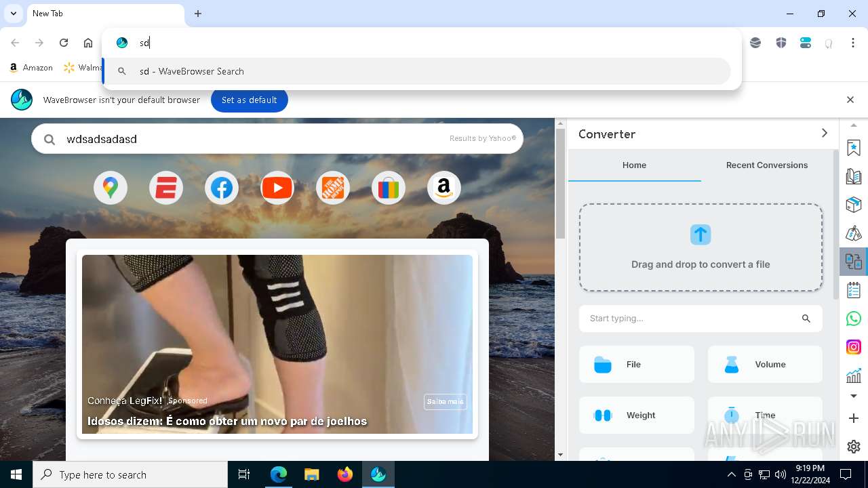Open File Explorer from the taskbar

[312, 474]
